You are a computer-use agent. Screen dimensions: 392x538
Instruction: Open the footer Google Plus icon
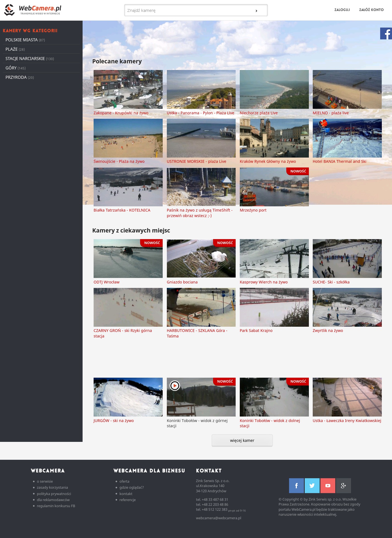(343, 486)
